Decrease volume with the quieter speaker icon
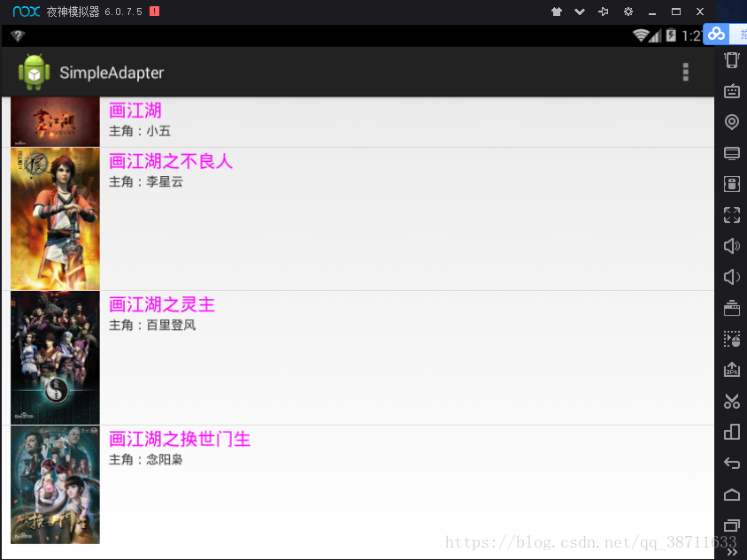The width and height of the screenshot is (747, 560). click(x=732, y=277)
